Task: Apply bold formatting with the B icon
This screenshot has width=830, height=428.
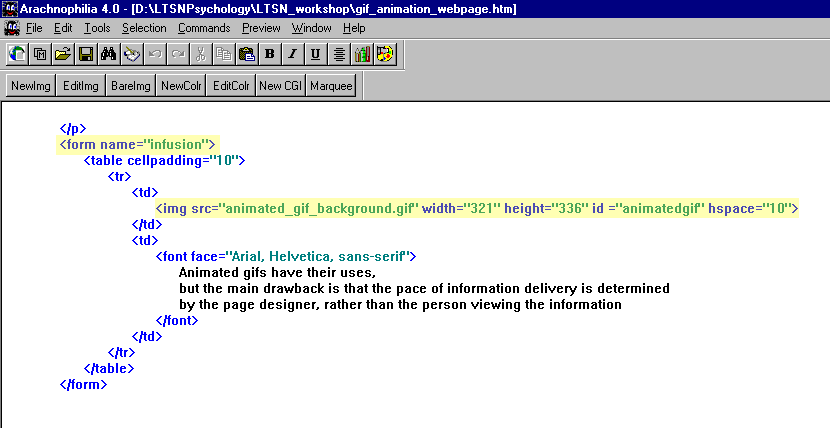Action: click(269, 54)
